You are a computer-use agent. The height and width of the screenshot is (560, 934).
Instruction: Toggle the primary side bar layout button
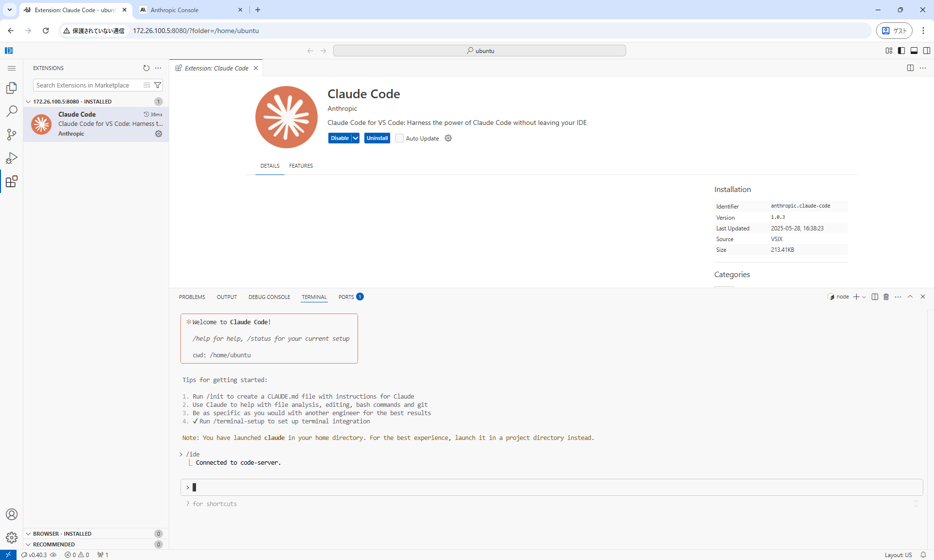coord(901,51)
